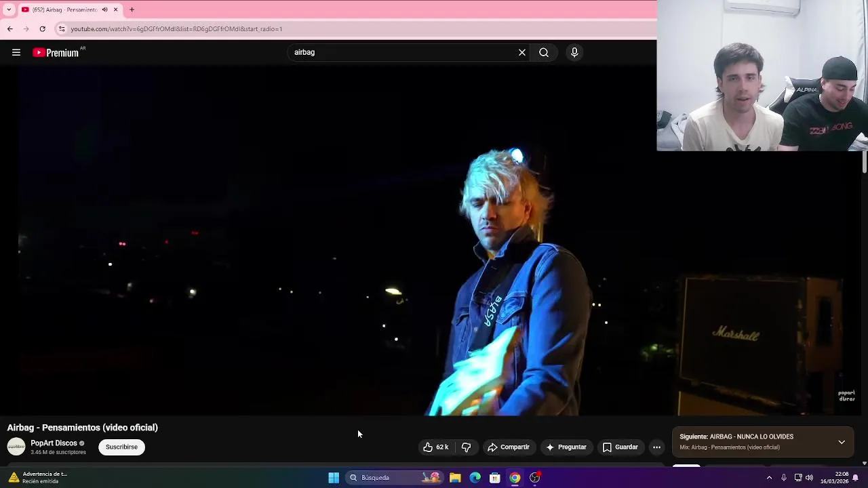The image size is (868, 488).
Task: Open Microsoft Store from taskbar
Action: click(x=495, y=478)
